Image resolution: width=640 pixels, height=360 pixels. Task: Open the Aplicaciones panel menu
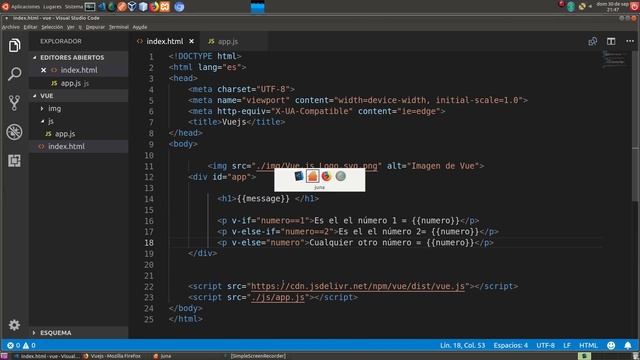coord(25,7)
